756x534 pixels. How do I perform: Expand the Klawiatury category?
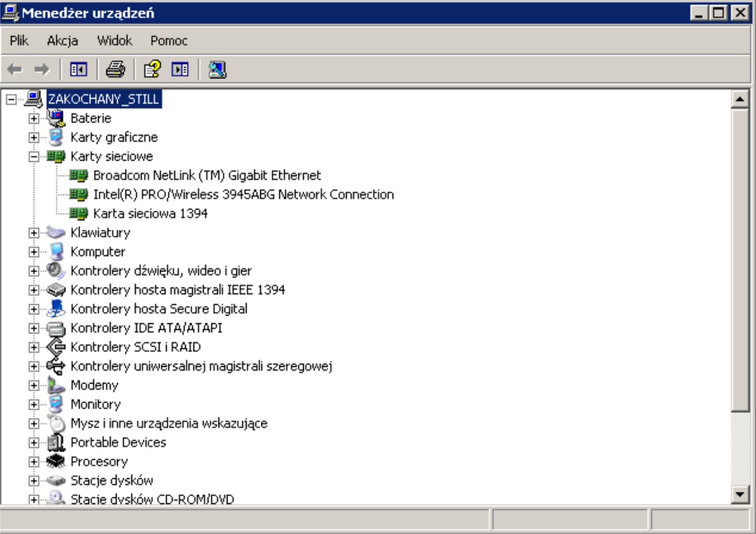pos(34,233)
